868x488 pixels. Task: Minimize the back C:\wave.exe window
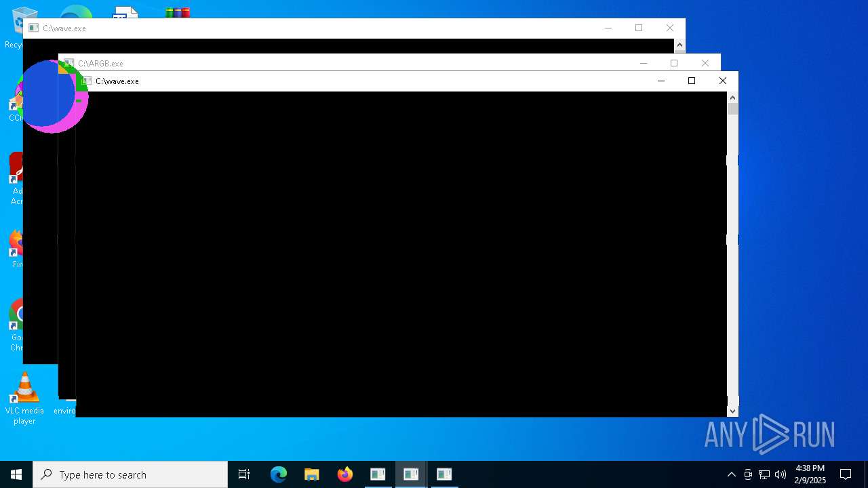tap(608, 28)
